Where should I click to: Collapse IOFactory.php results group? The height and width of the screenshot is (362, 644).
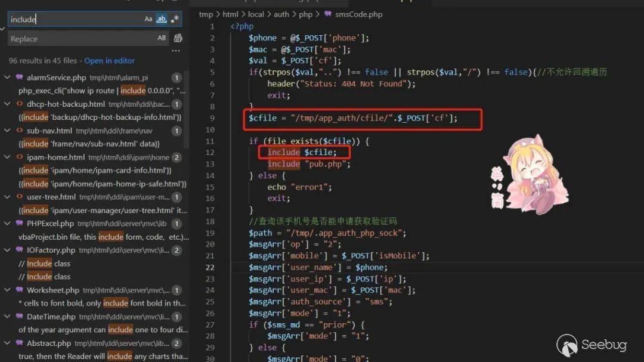click(7, 250)
